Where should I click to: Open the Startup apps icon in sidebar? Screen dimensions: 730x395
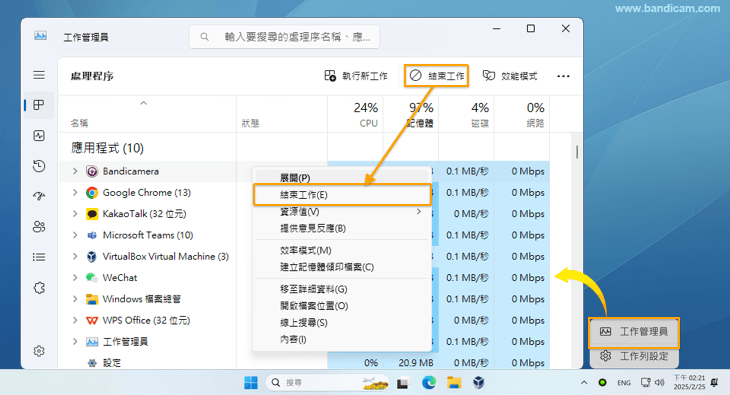click(39, 196)
